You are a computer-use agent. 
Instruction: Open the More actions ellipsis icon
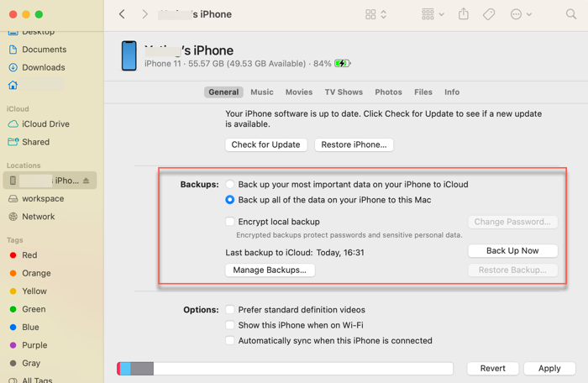click(516, 14)
